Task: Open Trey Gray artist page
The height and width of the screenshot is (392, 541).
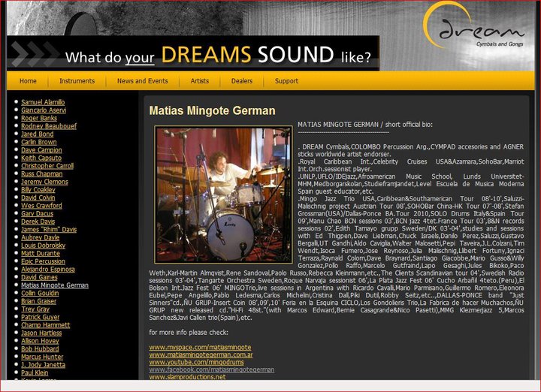Action: [35, 309]
